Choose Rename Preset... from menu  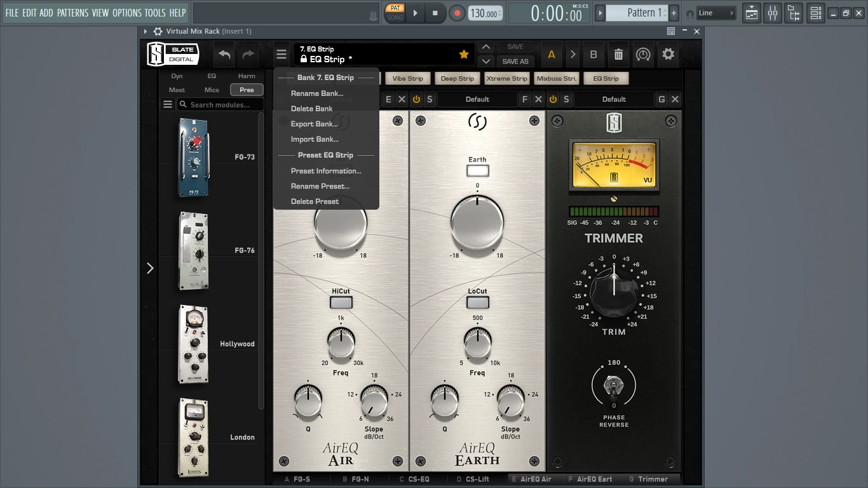coord(320,186)
